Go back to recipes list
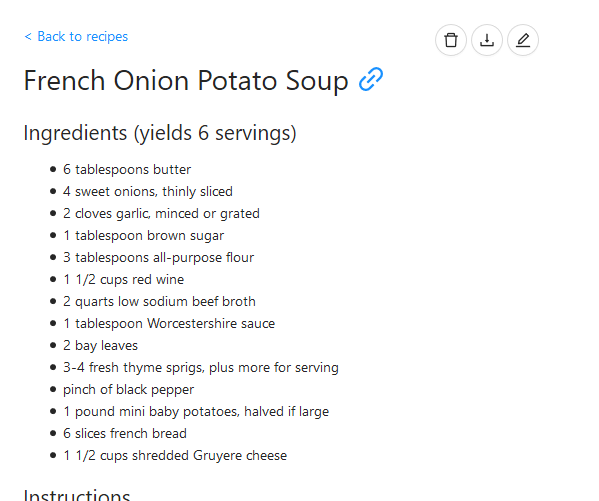The image size is (599, 501). [76, 37]
